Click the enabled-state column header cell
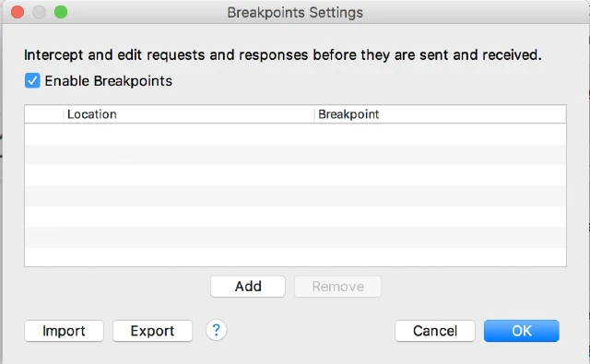 pos(44,114)
